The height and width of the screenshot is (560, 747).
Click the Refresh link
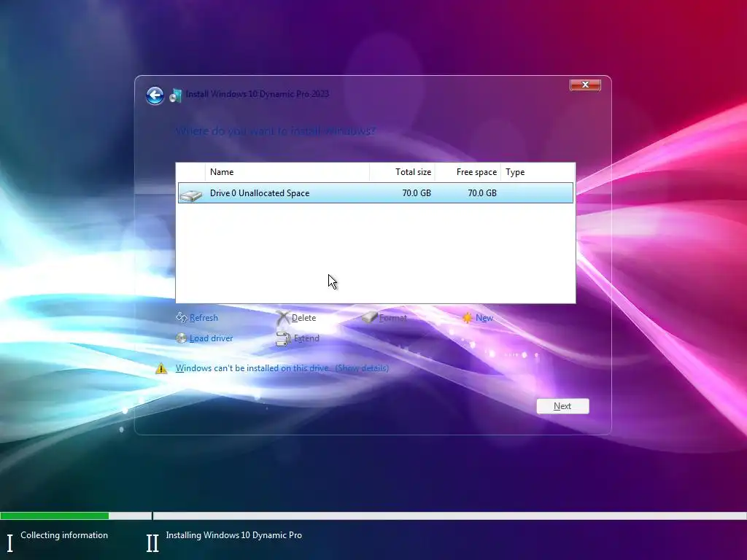click(204, 318)
